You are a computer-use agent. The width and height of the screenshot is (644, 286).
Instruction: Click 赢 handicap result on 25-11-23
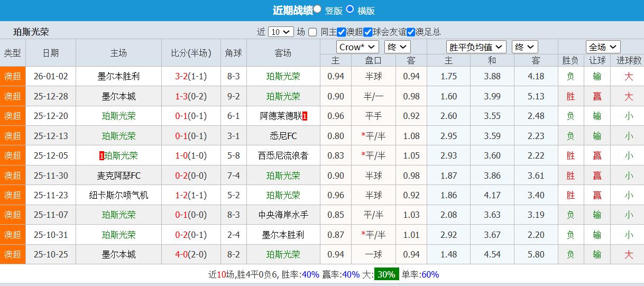[x=597, y=195]
